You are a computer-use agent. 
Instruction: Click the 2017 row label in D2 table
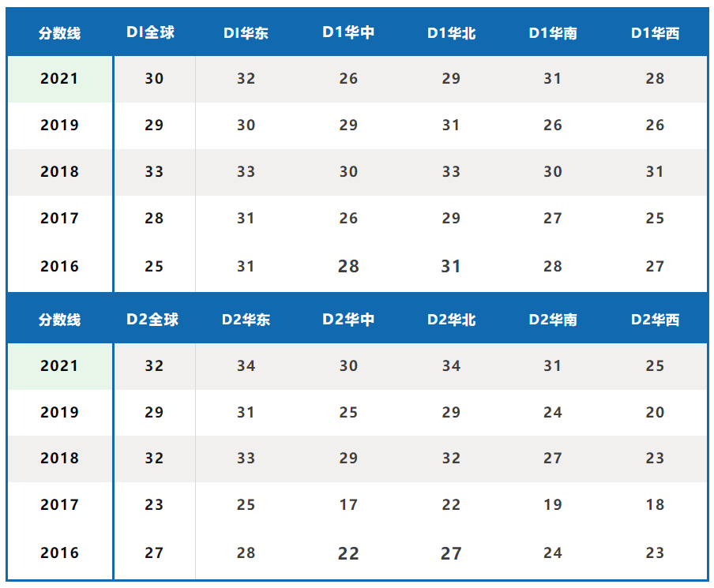(60, 505)
